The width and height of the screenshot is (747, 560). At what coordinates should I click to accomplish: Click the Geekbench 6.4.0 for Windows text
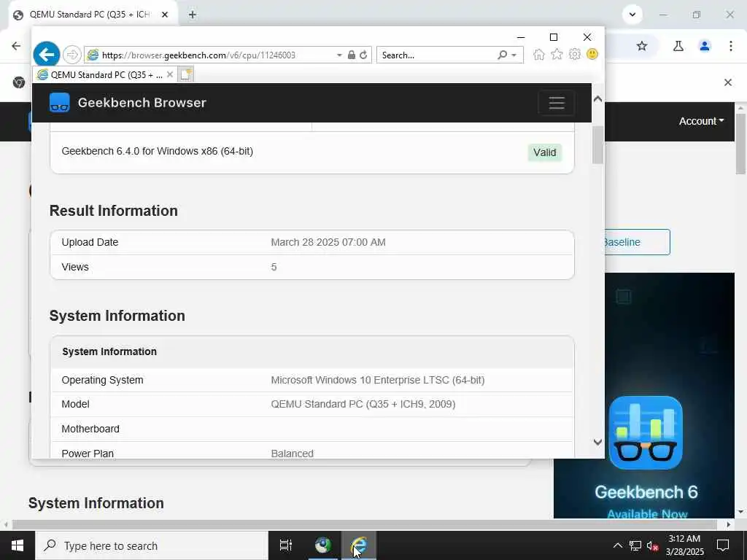point(158,152)
